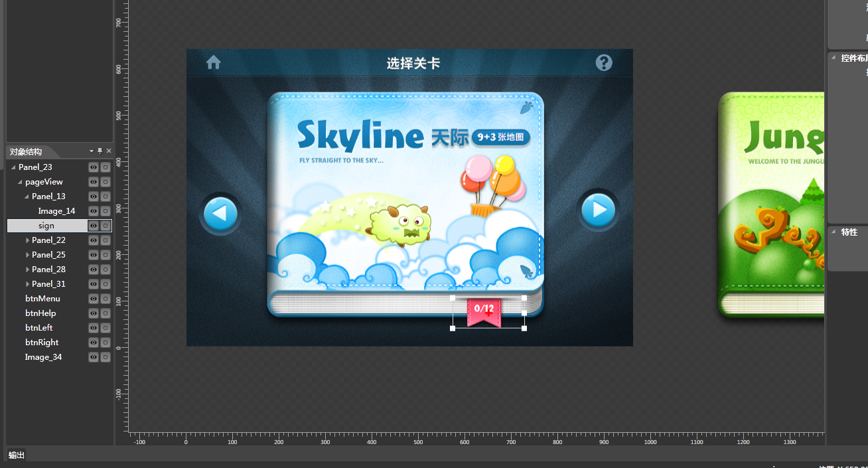Toggle visibility eye of Panel_25
The height and width of the screenshot is (468, 868).
tap(94, 255)
